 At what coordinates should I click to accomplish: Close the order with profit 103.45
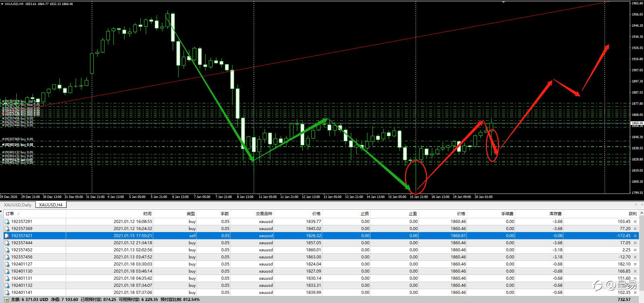point(635,222)
